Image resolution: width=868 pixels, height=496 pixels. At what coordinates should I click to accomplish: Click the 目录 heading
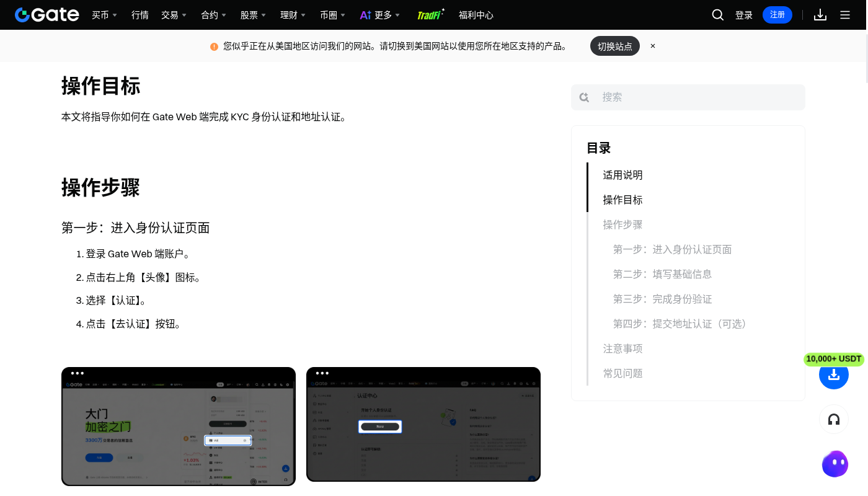coord(599,148)
